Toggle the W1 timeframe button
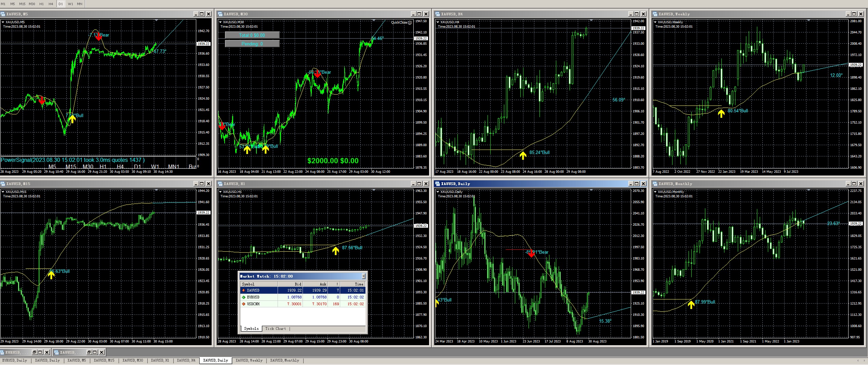Image resolution: width=868 pixels, height=365 pixels. point(70,4)
